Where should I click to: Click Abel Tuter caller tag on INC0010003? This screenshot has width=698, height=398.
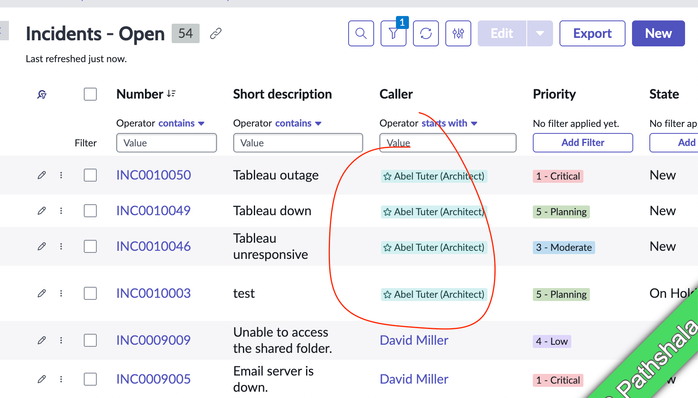tap(434, 295)
